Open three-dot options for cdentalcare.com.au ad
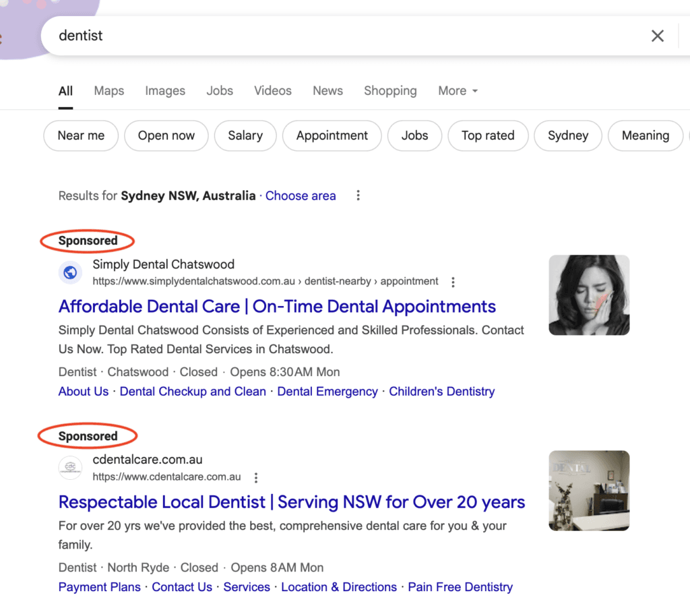690x616 pixels. 255,478
